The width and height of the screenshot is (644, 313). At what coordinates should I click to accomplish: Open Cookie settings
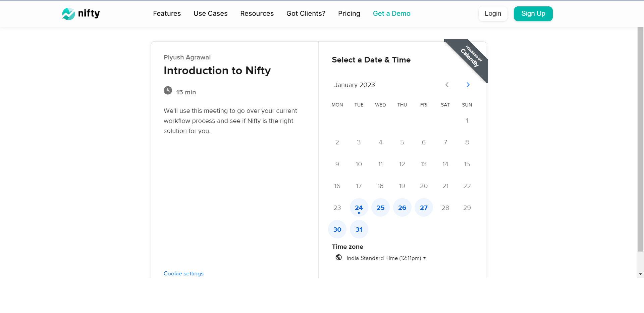[x=183, y=273]
